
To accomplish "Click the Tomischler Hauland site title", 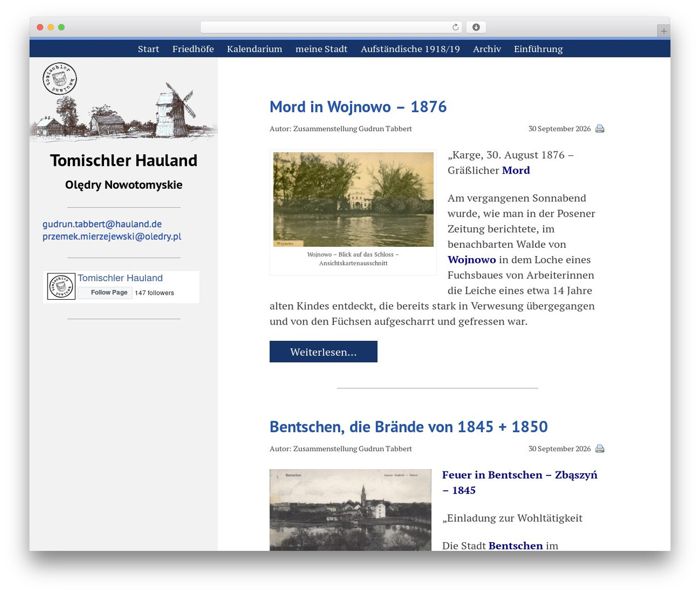I will pyautogui.click(x=124, y=160).
